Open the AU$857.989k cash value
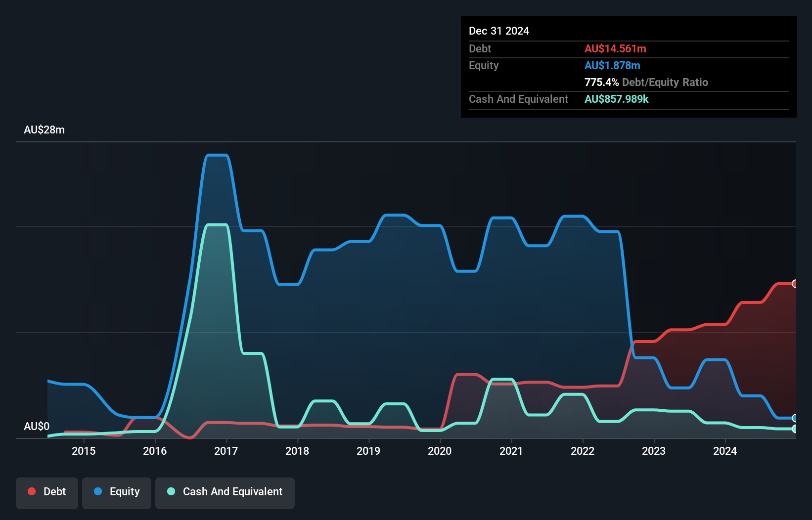Viewport: 812px width, 520px height. click(x=617, y=99)
